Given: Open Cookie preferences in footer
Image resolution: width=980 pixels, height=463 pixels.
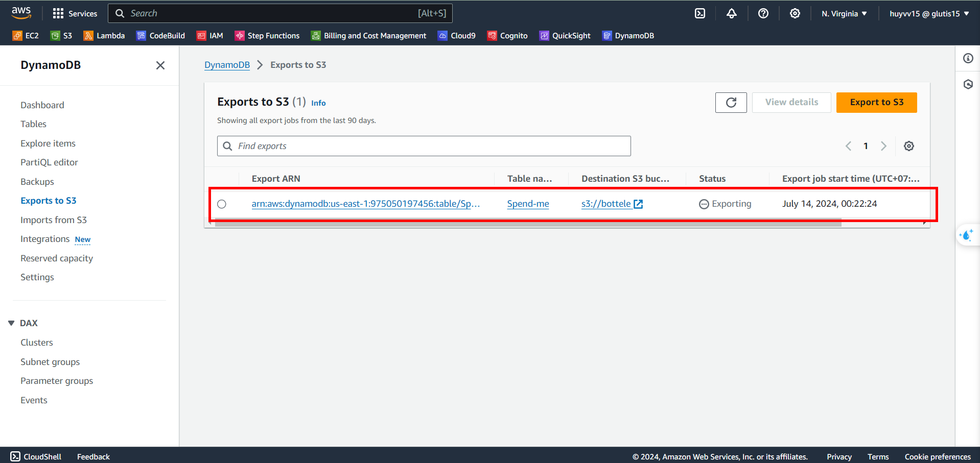Looking at the screenshot, I should [938, 456].
